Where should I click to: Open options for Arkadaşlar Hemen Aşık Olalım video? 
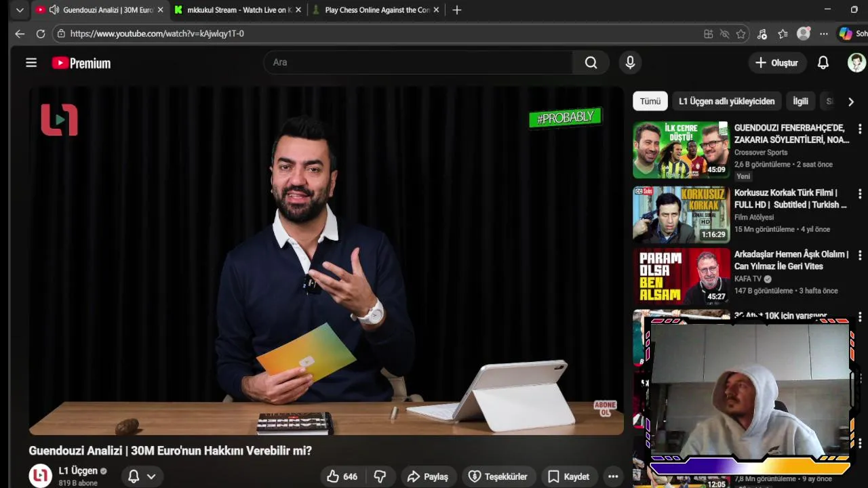(860, 256)
